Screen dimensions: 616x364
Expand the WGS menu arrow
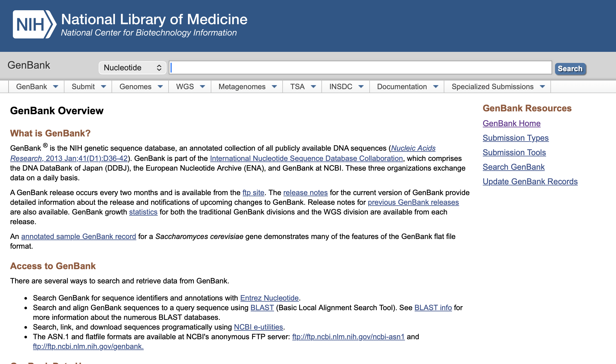click(202, 87)
